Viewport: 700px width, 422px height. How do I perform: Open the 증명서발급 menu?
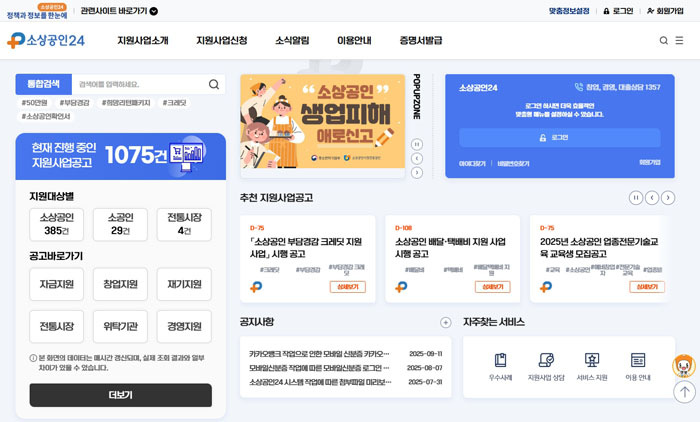[x=421, y=40]
